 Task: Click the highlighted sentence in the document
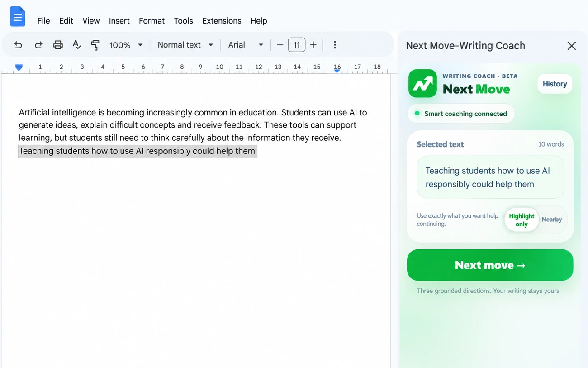[x=137, y=151]
